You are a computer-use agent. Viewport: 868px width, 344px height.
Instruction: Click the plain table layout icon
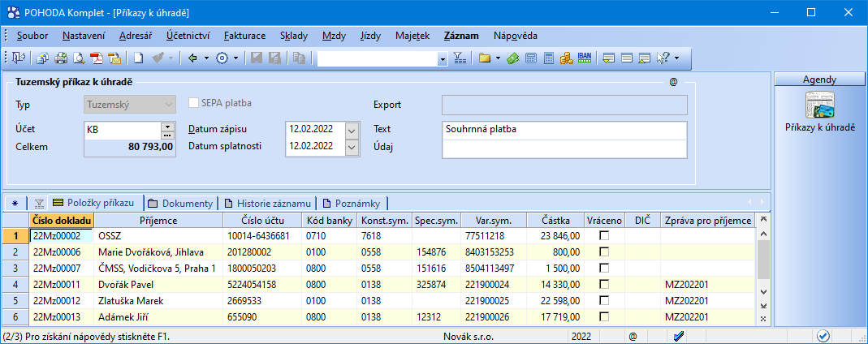627,58
